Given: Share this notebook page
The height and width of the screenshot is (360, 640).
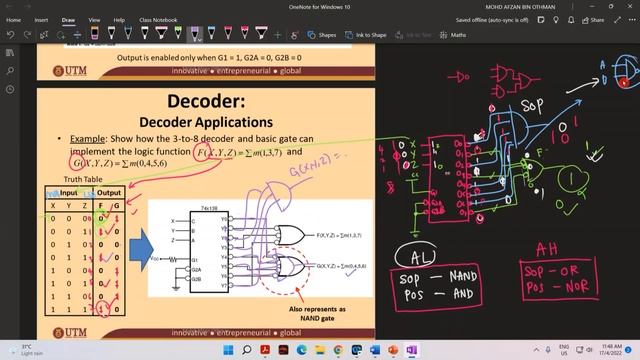Looking at the screenshot, I should (593, 20).
